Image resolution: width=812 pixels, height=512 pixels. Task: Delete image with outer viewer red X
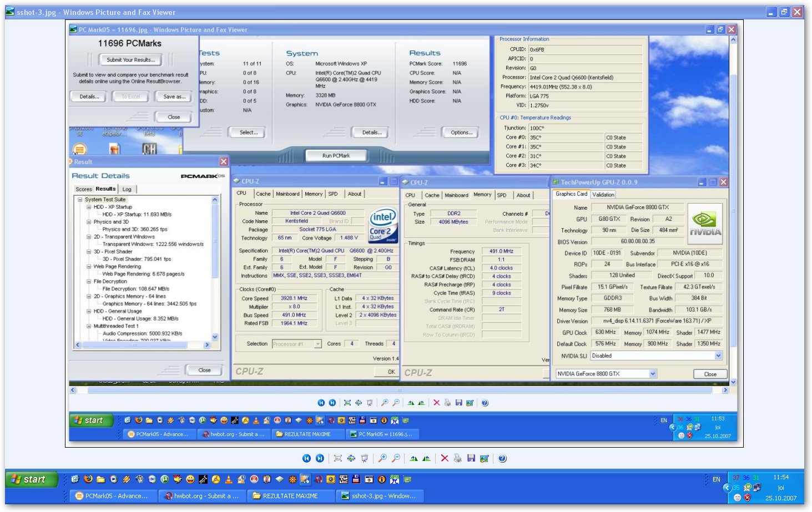coord(445,458)
